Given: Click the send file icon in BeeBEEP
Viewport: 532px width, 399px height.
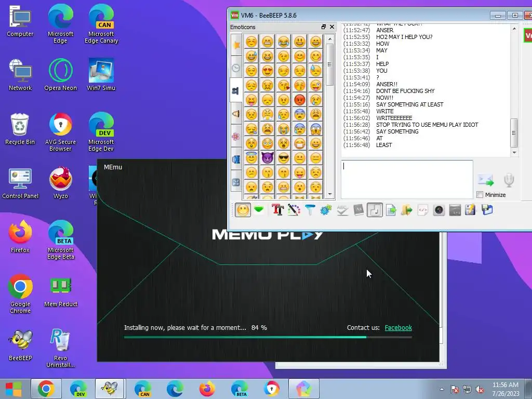Looking at the screenshot, I should pyautogui.click(x=391, y=210).
